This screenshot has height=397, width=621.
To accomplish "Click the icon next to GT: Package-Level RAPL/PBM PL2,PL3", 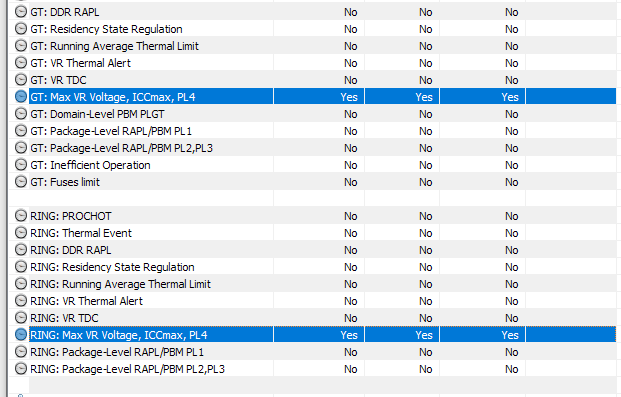I will [21, 148].
